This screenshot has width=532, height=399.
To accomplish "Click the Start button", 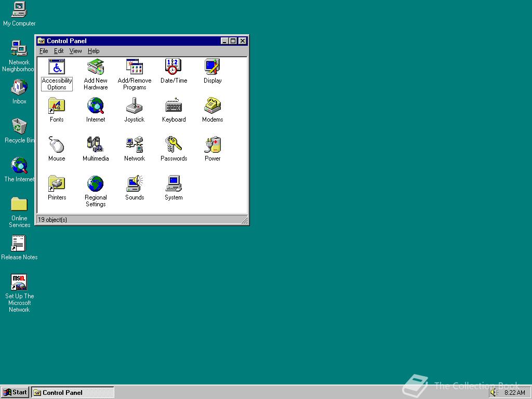I will pos(15,392).
